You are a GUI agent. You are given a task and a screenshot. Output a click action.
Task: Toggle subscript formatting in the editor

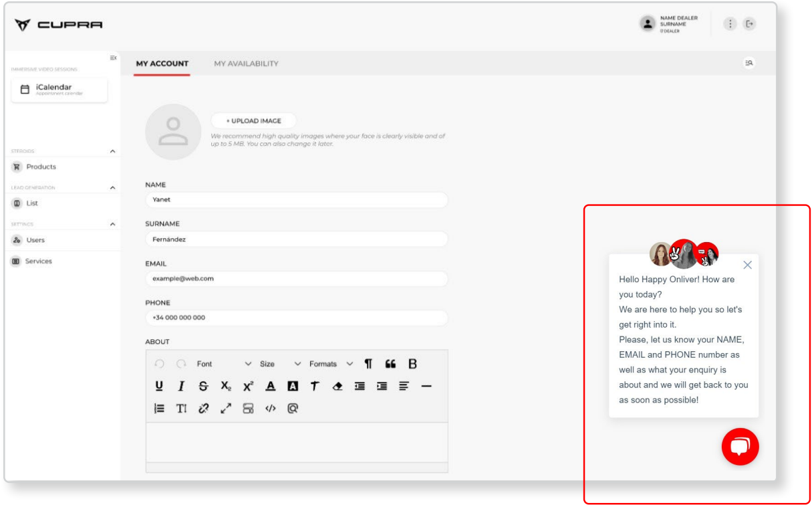tap(226, 386)
